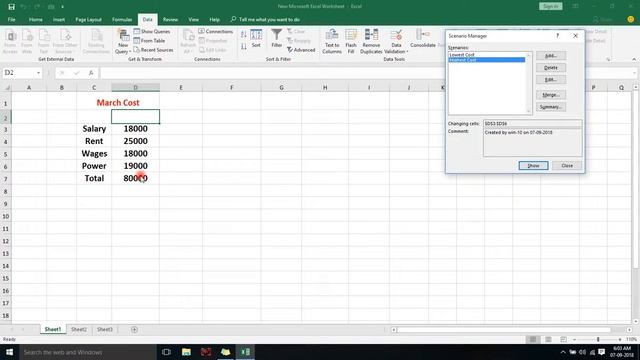Image resolution: width=640 pixels, height=360 pixels.
Task: Open the Review tab
Action: click(170, 20)
